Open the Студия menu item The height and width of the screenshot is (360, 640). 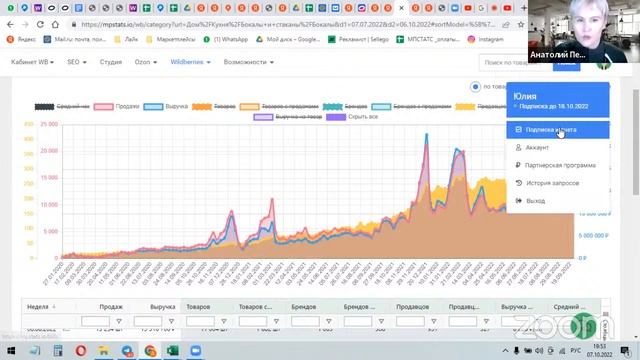[x=111, y=62]
